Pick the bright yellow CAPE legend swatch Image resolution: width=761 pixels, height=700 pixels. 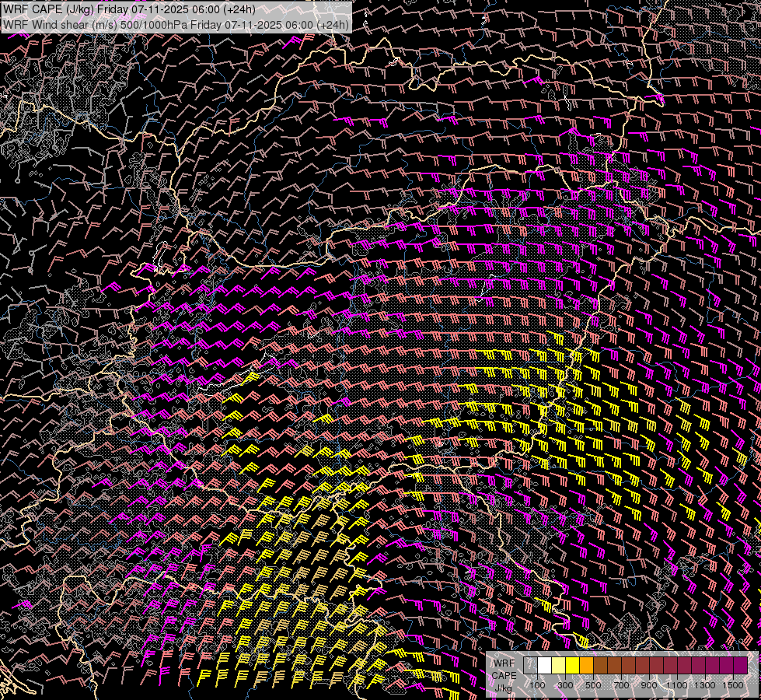[x=572, y=665]
